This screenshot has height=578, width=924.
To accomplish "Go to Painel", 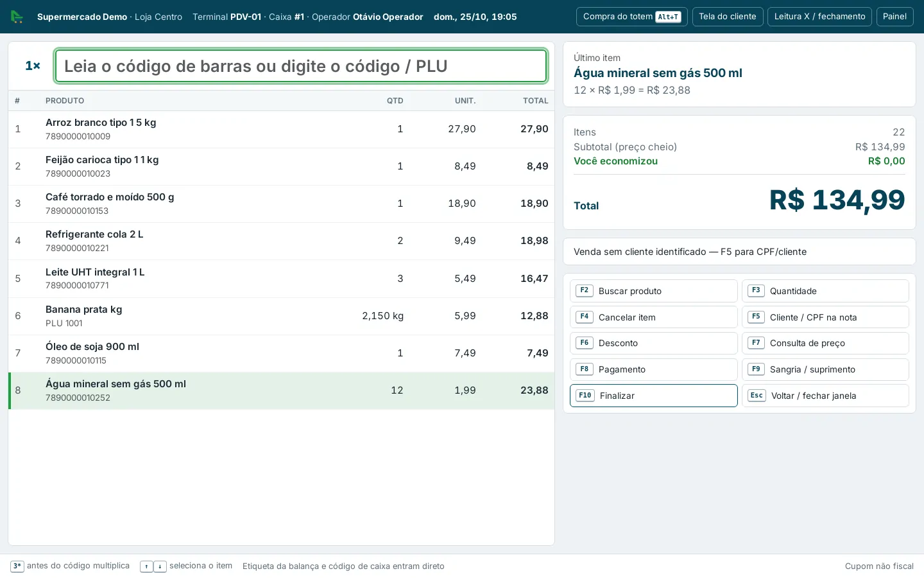I will 894,17.
